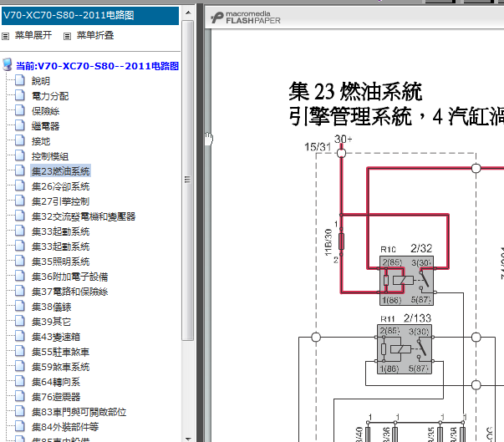This screenshot has height=442, width=504.
Task: Click the sidebar scrollbar down arrow
Action: (x=188, y=438)
